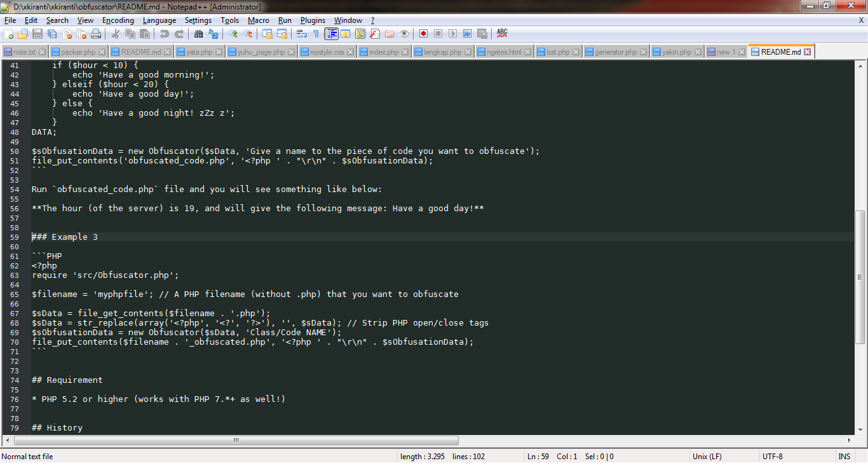Screen dimensions: 868x463
Task: Open the File menu
Action: [x=10, y=20]
